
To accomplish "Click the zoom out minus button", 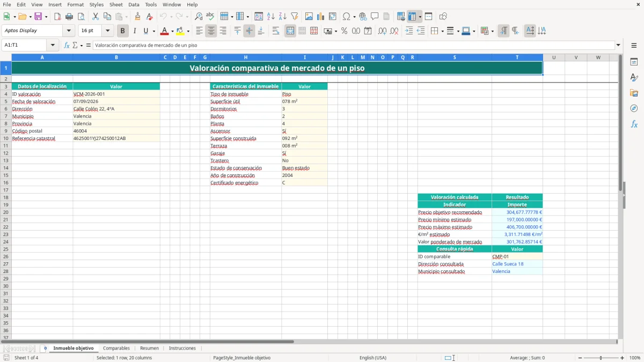I will coord(580,358).
